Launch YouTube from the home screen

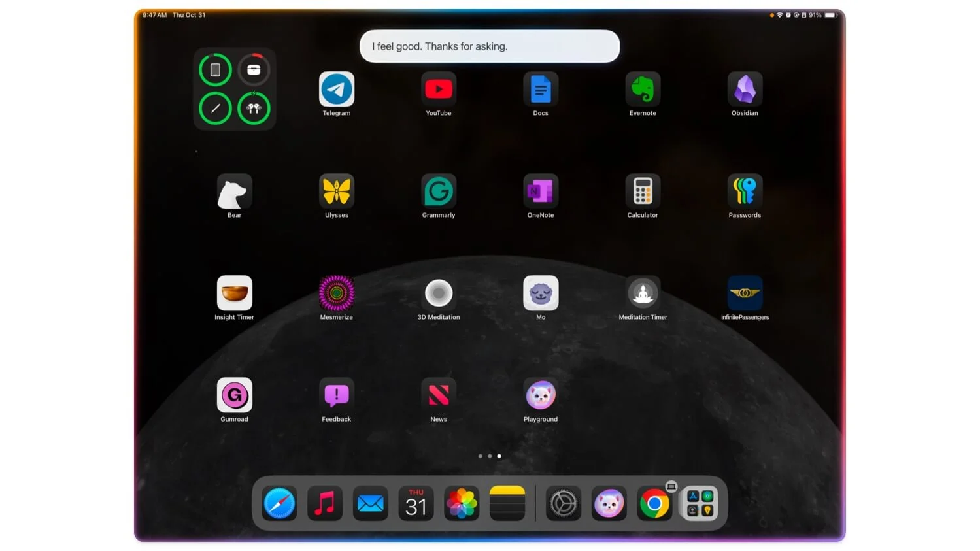[438, 90]
